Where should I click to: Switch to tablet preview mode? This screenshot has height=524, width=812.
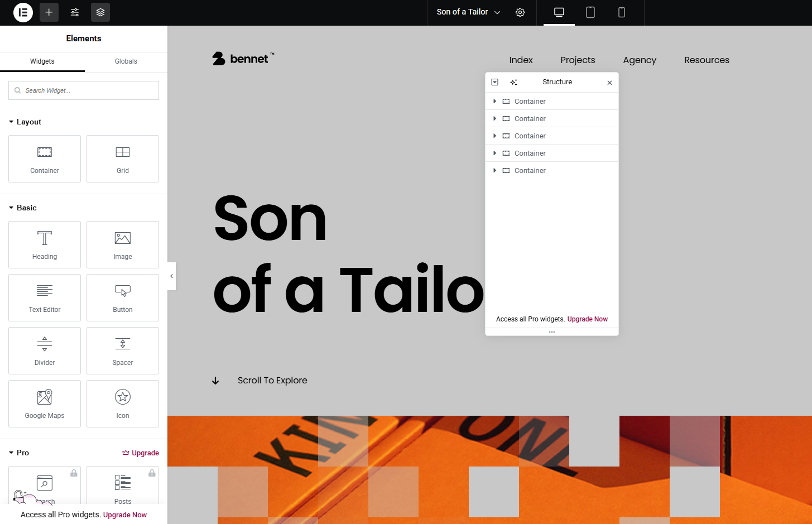point(590,12)
